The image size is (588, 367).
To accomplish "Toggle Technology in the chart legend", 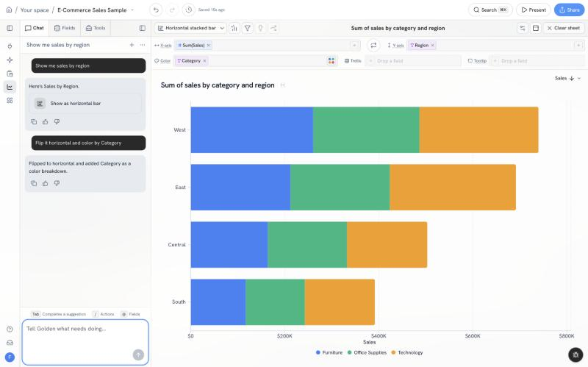I will [x=407, y=353].
